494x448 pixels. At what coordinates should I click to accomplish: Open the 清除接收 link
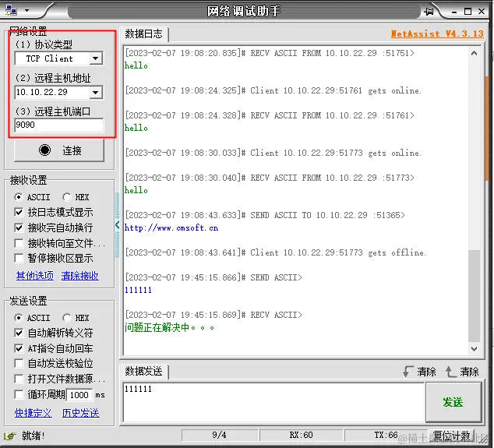(x=80, y=276)
